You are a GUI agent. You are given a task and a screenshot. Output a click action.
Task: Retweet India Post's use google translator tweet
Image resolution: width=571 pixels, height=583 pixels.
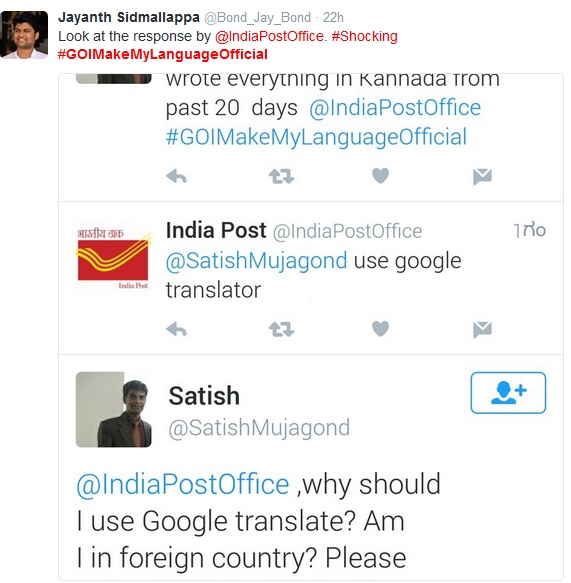[281, 329]
